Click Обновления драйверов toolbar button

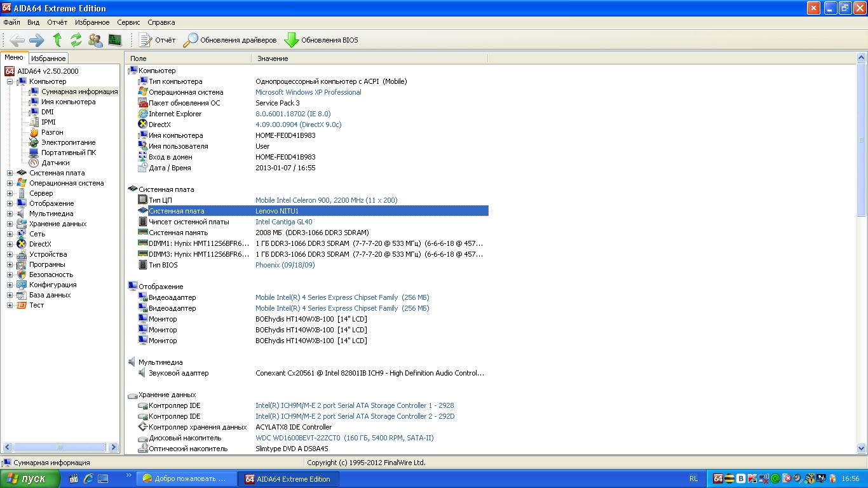click(230, 40)
